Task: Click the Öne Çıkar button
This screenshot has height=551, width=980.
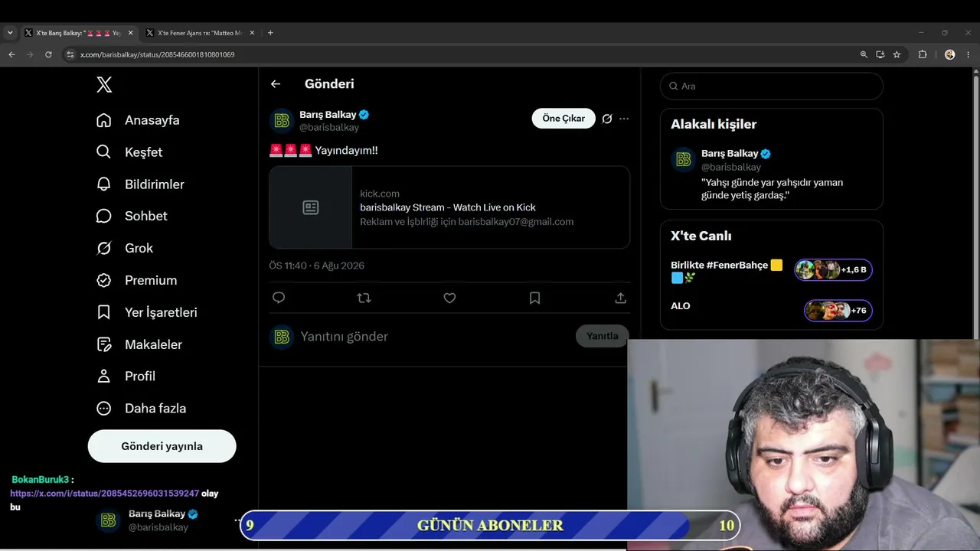Action: point(563,119)
